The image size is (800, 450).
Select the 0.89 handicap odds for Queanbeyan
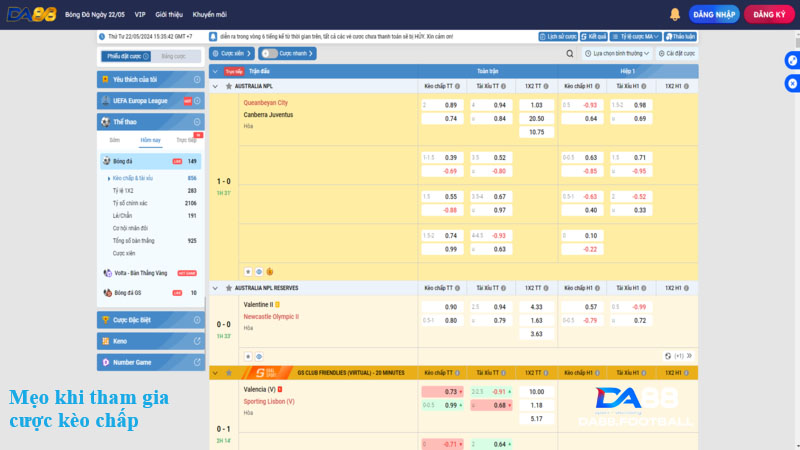click(451, 105)
